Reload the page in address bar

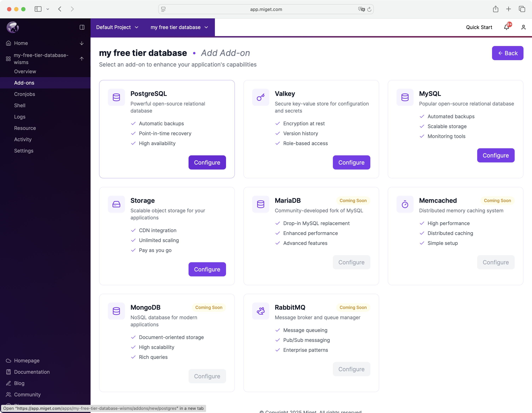tap(369, 9)
